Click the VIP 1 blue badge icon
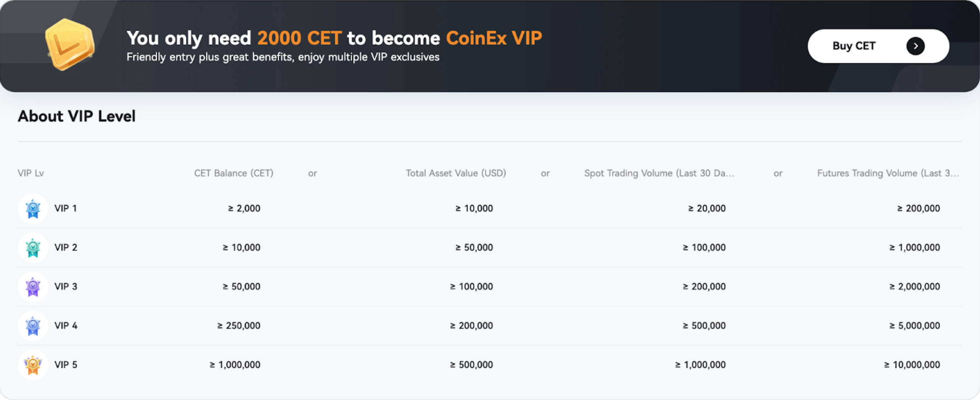The image size is (980, 400). 33,208
